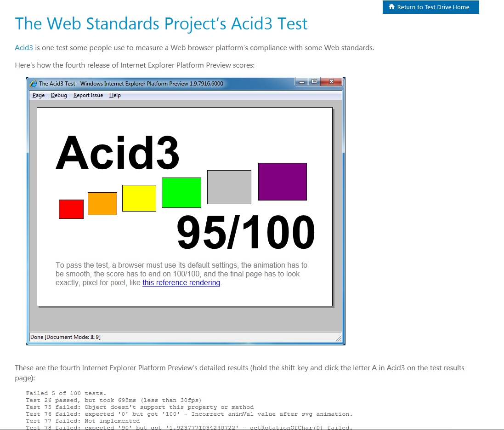Maximize the Platform Preview window

(x=314, y=82)
